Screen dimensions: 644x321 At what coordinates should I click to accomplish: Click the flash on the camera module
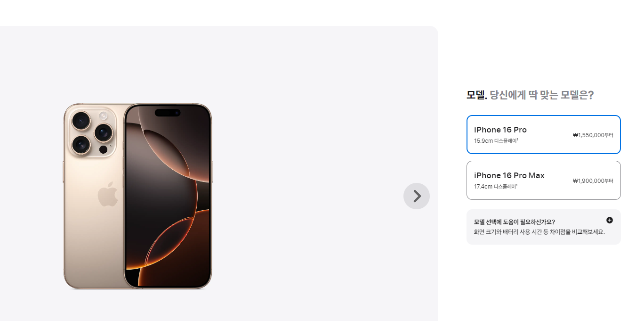click(x=103, y=115)
